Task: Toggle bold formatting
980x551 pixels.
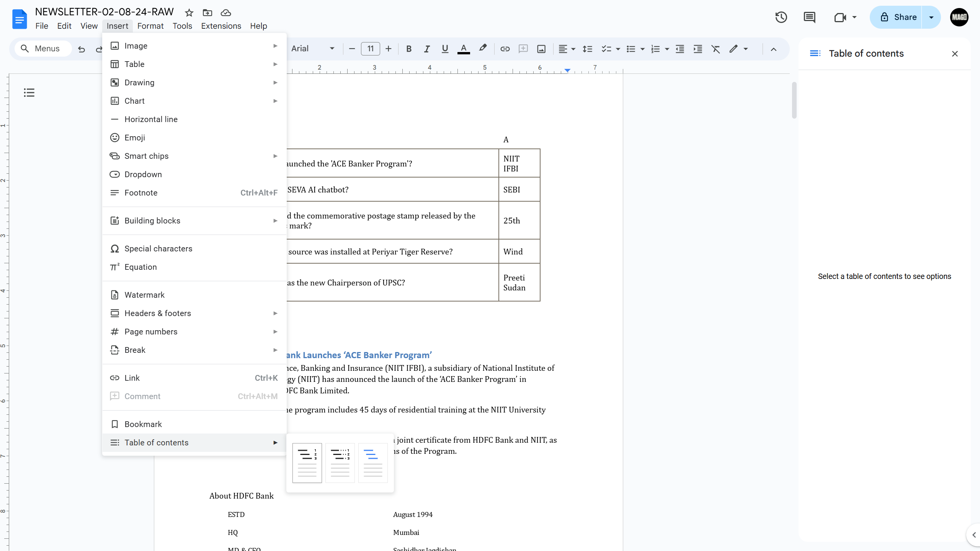Action: 409,49
